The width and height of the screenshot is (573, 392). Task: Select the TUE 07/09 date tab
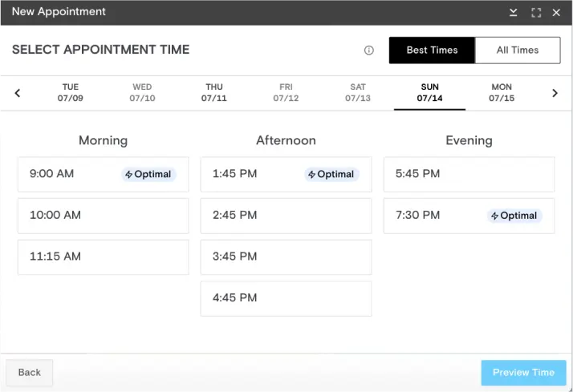tap(71, 93)
